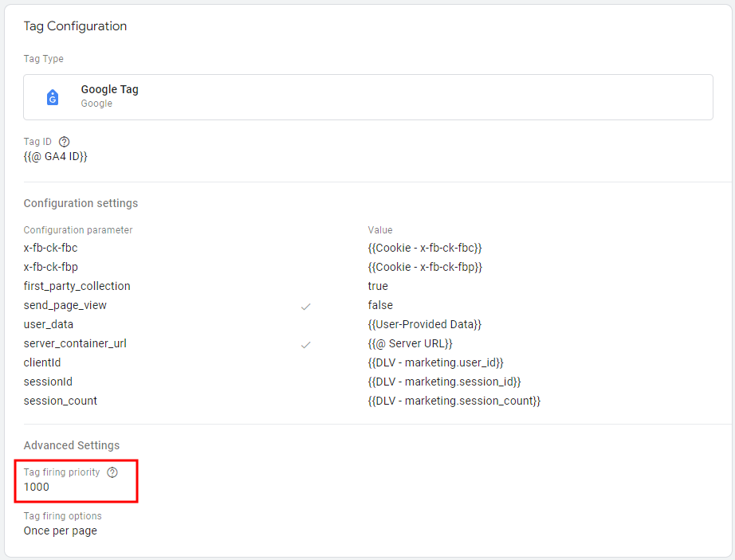Click the 1000 tag firing priority value
Screen dimensions: 735x560
coord(37,487)
